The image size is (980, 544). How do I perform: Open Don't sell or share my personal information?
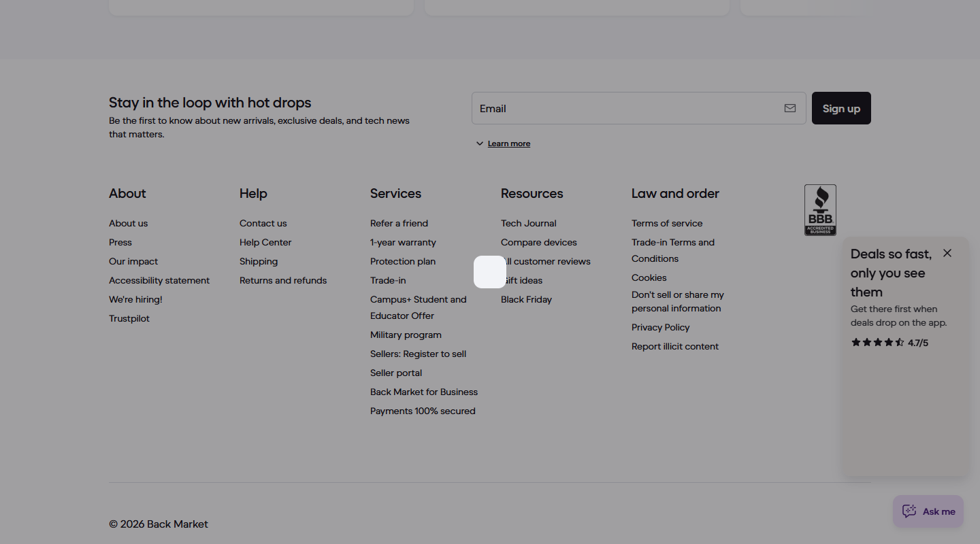(x=678, y=301)
